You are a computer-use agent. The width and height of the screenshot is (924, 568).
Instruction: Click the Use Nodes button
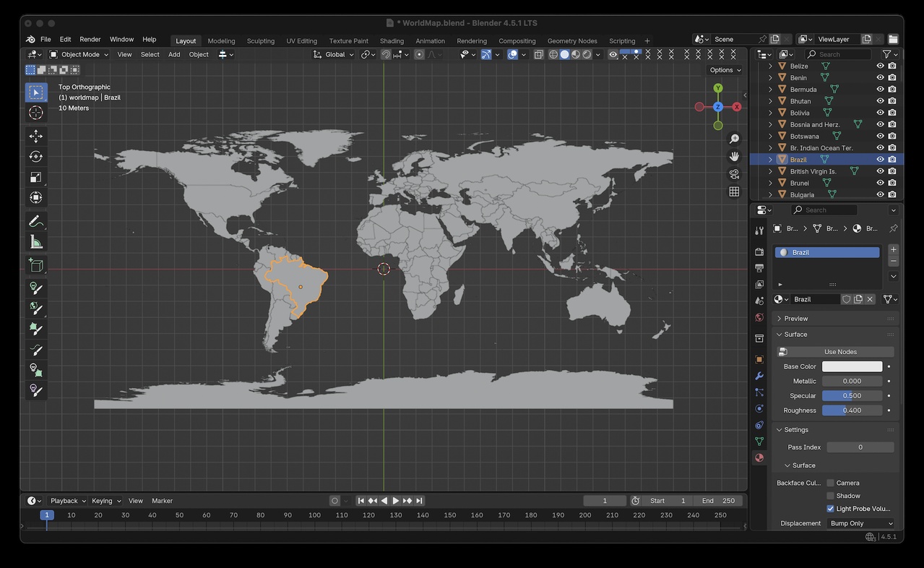click(836, 352)
